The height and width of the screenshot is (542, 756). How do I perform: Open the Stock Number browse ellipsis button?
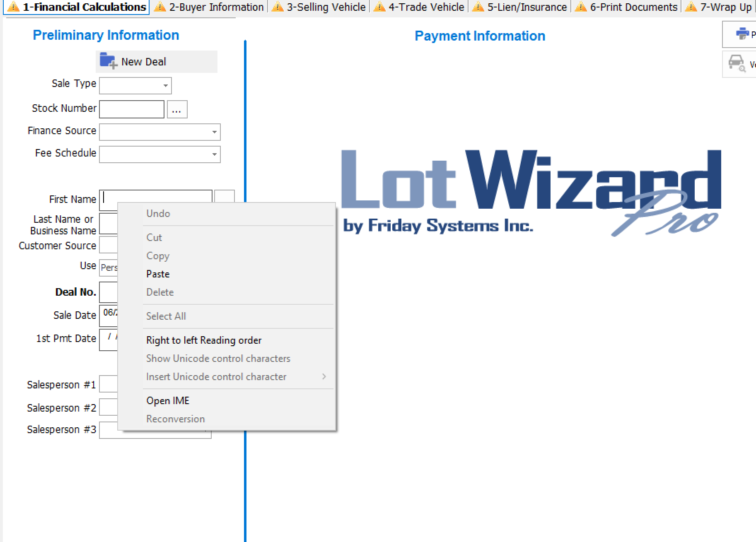click(177, 110)
